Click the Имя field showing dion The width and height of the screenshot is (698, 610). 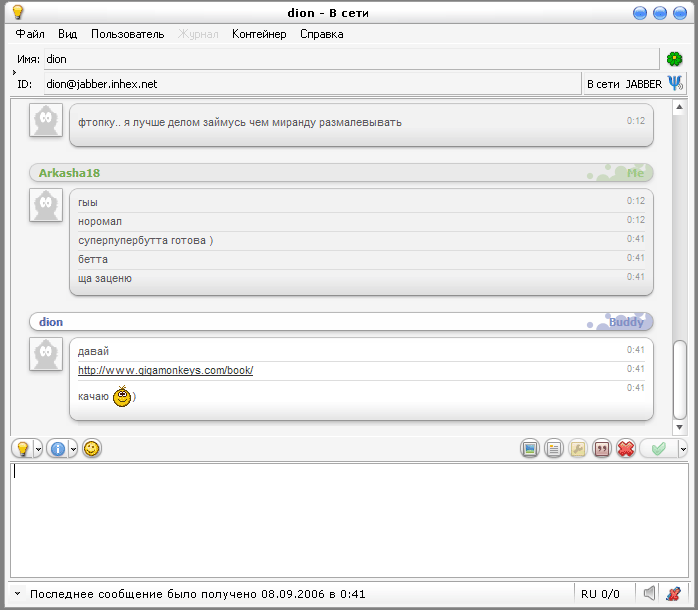click(x=351, y=59)
